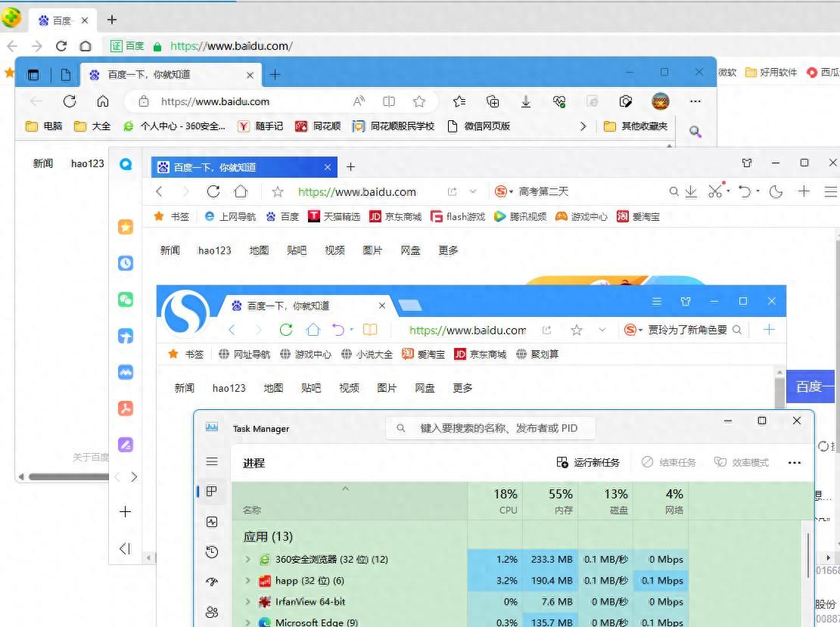Select the WeChat icon in browser sidebar
Screen dimensions: 840x627
click(x=125, y=299)
